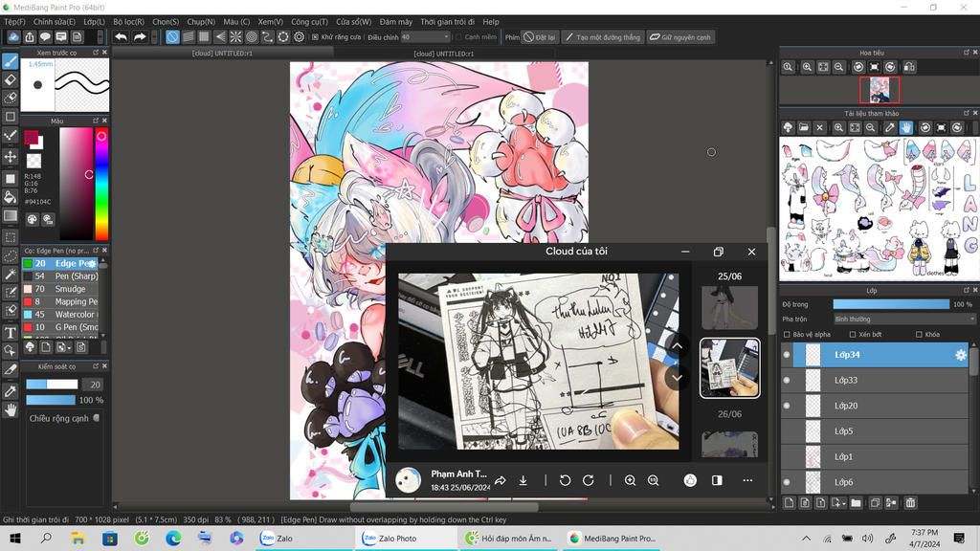This screenshot has width=980, height=551.
Task: Hide layer Lớp20
Action: pos(787,406)
